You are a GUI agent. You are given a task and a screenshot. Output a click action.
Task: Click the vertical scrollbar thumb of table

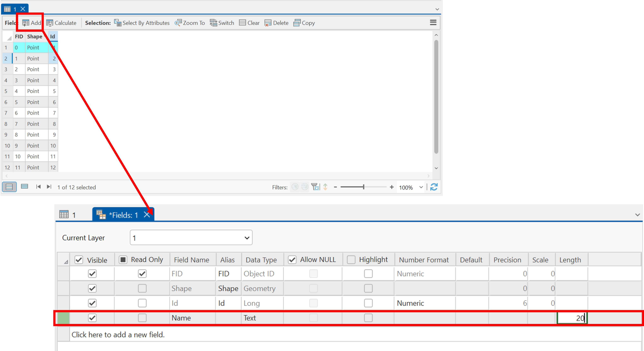(x=436, y=97)
